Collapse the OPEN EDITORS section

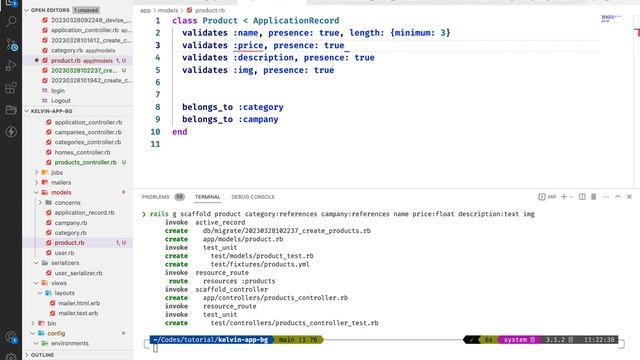[x=27, y=10]
